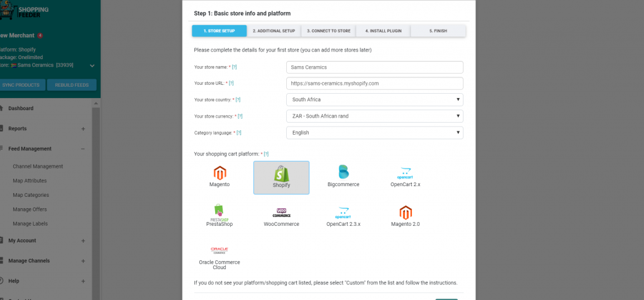Open help link beside store name label

(234, 67)
